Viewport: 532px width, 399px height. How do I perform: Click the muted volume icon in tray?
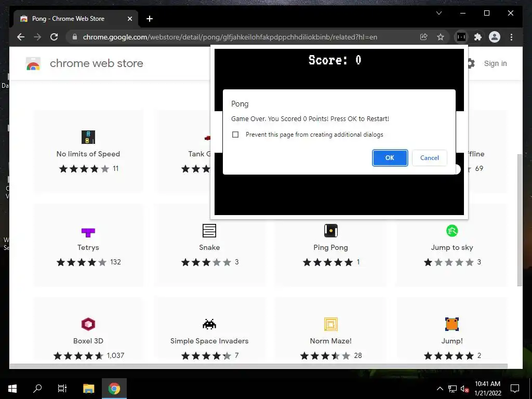[464, 389]
